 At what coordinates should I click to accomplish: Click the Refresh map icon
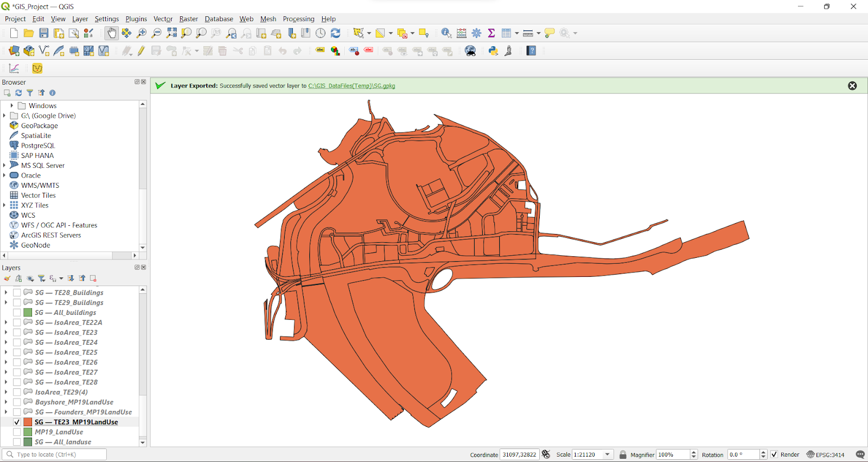tap(336, 33)
